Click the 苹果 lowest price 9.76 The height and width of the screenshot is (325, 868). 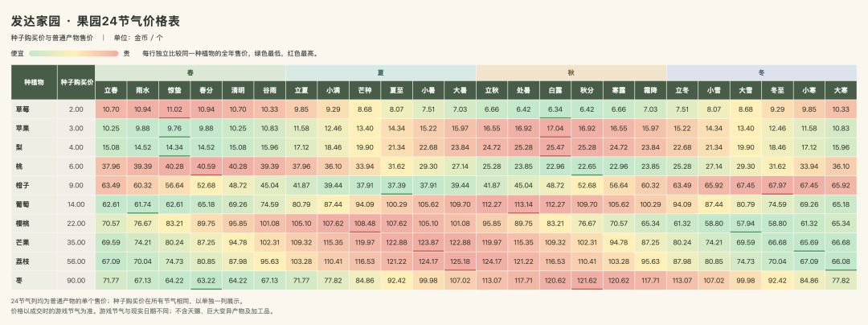tap(174, 129)
